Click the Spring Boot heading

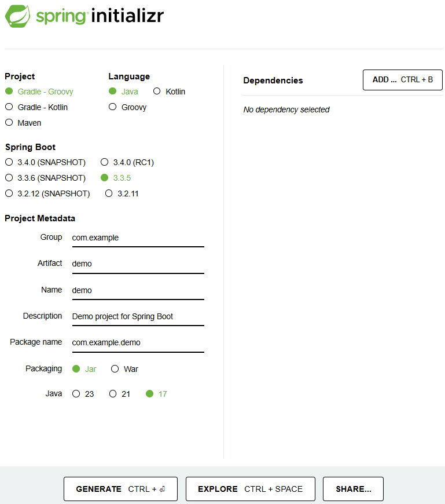pos(30,147)
